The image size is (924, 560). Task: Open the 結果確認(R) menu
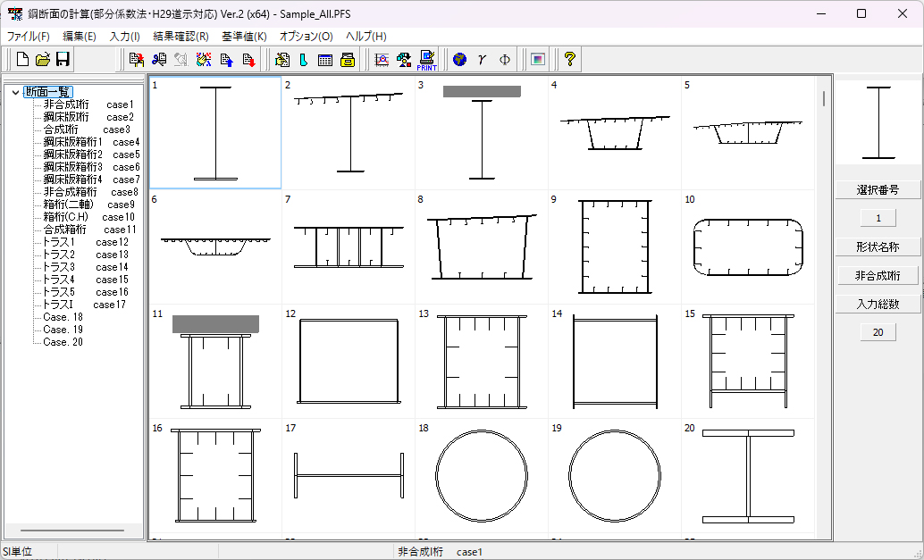tap(181, 37)
